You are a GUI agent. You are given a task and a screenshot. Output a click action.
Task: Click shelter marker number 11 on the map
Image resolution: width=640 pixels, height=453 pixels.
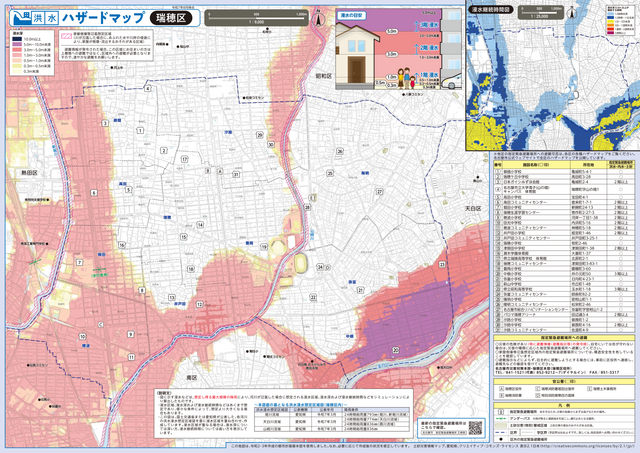tap(131, 357)
